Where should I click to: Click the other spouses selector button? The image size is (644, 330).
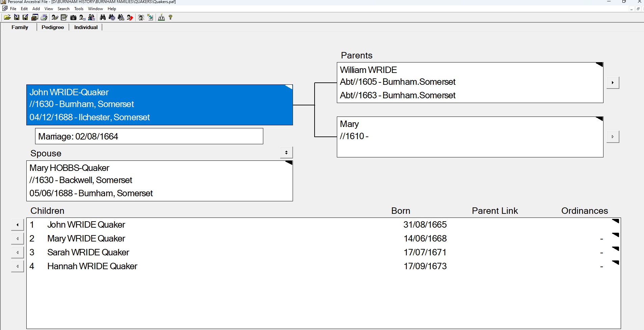point(286,153)
